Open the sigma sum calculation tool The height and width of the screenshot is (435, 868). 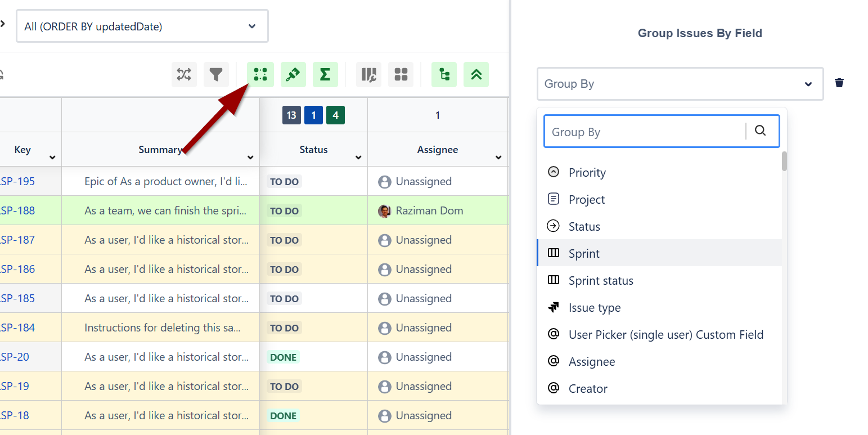click(x=325, y=74)
